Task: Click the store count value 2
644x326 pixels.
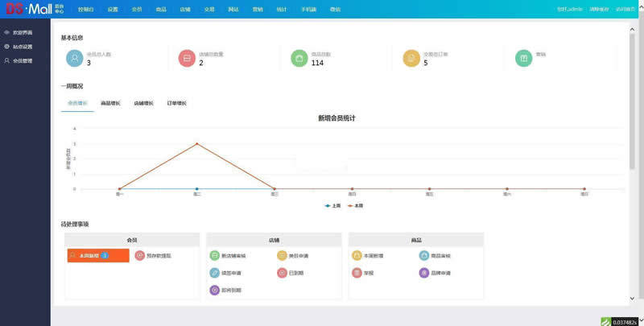Action: 200,63
